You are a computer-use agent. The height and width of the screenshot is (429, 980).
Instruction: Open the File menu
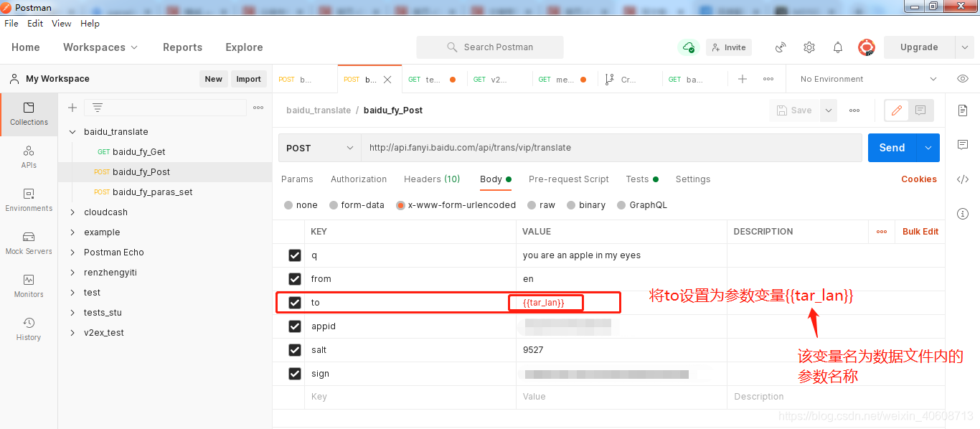tap(11, 24)
